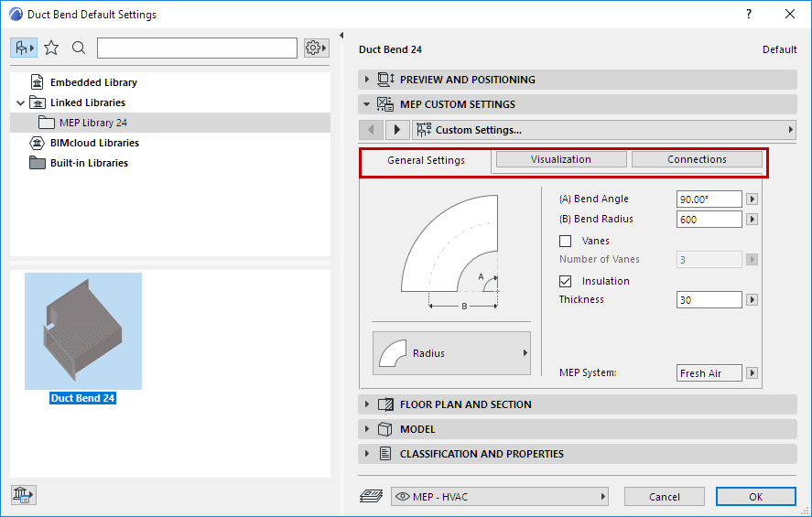Select BIMcloud Libraries in the tree

coord(94,143)
